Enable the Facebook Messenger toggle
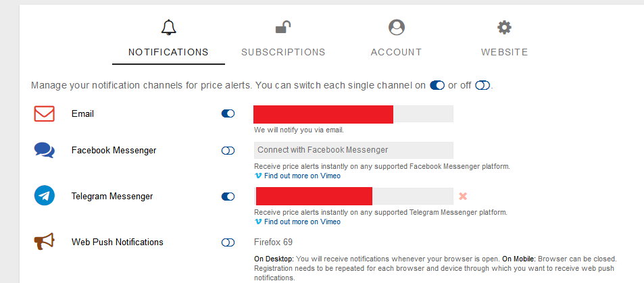 pos(228,151)
